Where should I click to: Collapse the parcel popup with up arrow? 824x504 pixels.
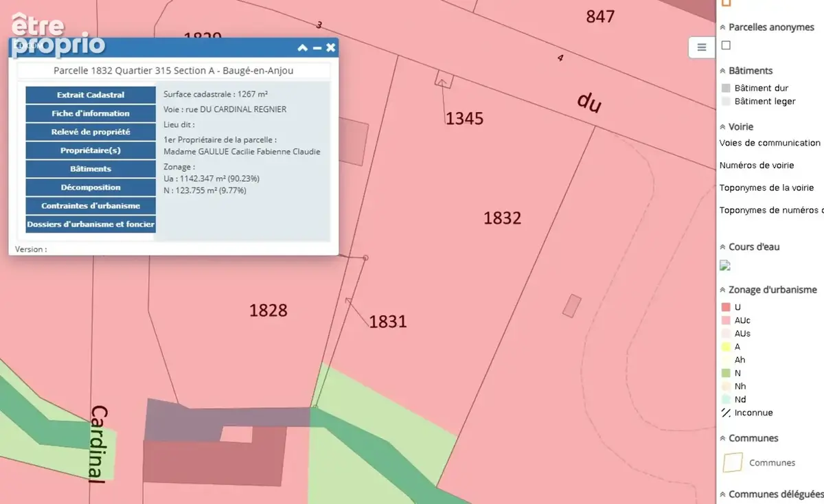302,47
